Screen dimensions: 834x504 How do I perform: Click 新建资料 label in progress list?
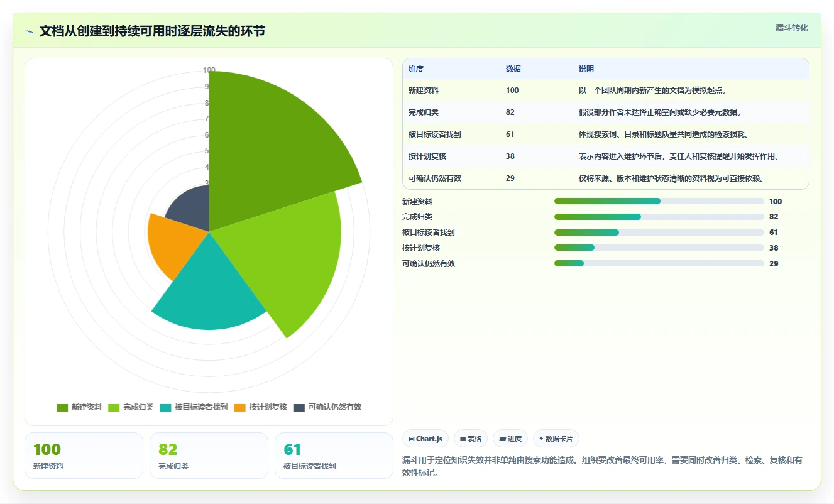click(x=417, y=202)
